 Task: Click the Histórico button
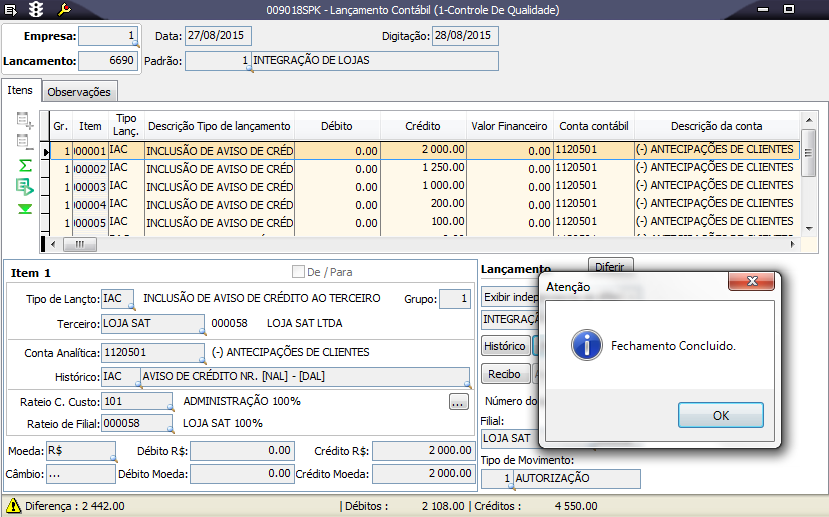tap(505, 346)
